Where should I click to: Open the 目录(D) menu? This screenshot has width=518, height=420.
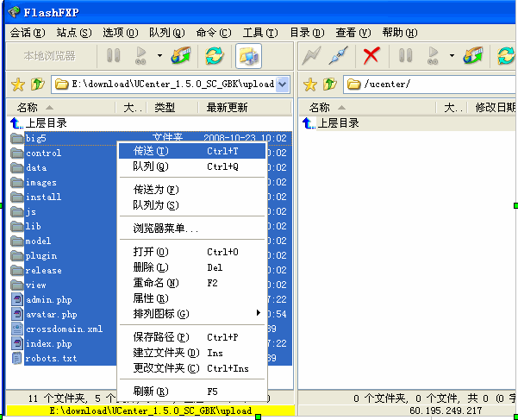pyautogui.click(x=307, y=33)
